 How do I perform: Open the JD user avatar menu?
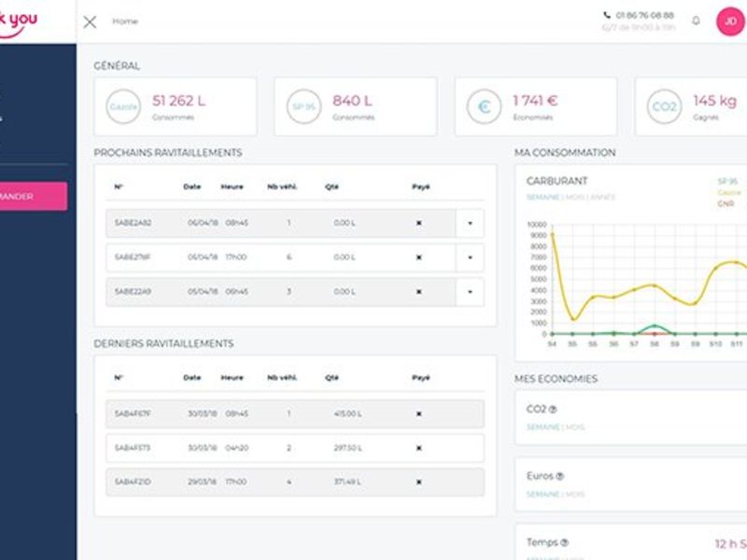coord(730,21)
